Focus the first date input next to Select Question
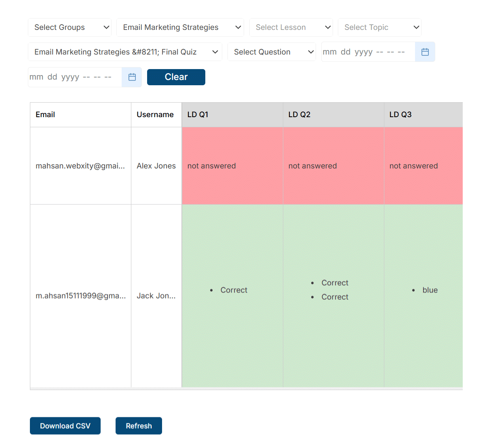Viewport: 489px width, 448px height. pos(368,52)
